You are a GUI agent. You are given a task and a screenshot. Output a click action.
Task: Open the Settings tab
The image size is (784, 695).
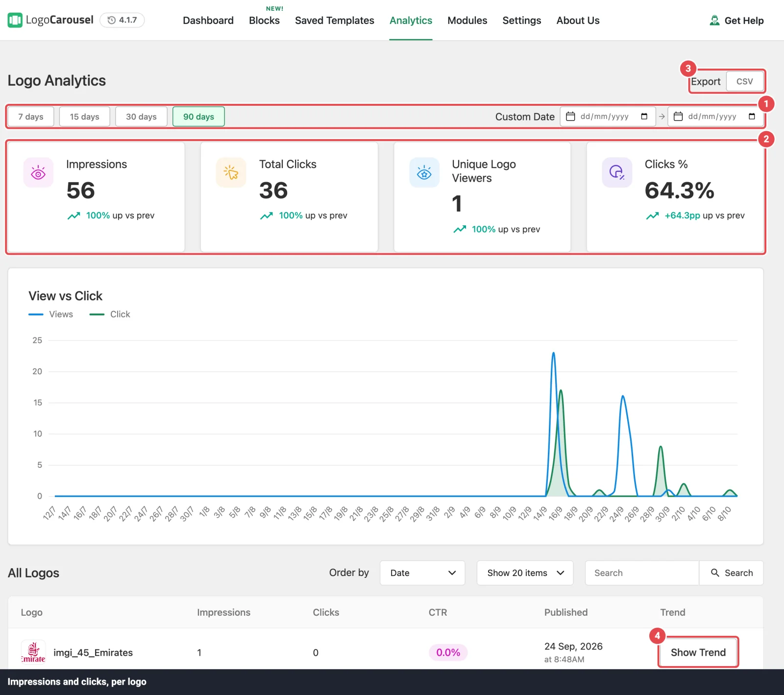pyautogui.click(x=522, y=21)
